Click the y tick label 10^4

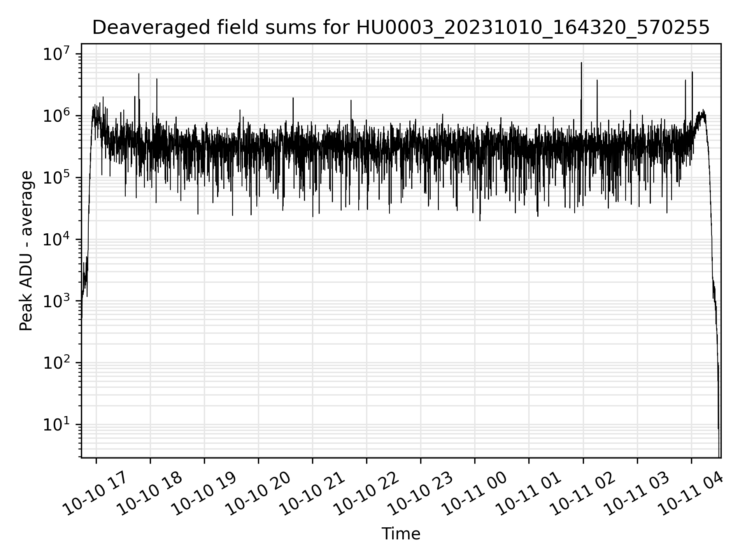pos(57,239)
